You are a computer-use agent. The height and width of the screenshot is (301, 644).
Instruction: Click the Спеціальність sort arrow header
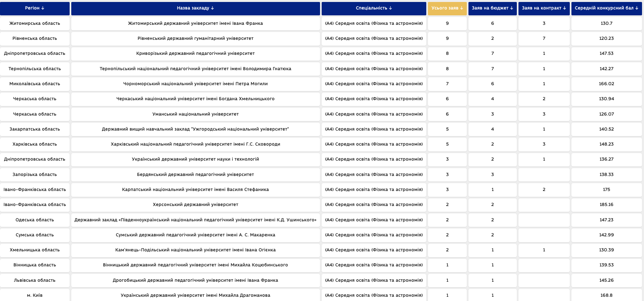coord(374,8)
